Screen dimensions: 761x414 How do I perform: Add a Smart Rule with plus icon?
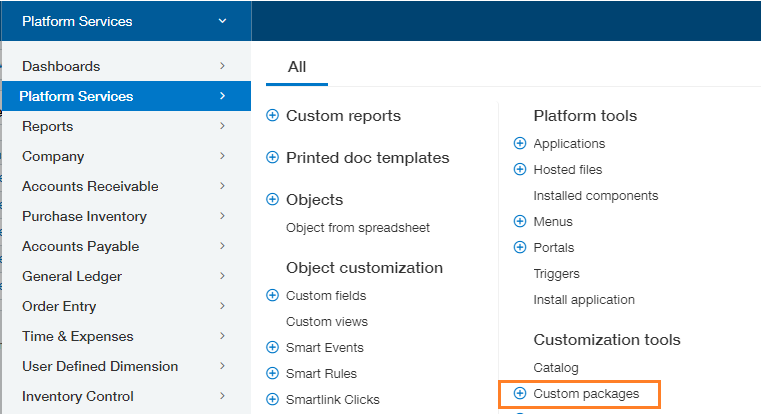click(273, 373)
